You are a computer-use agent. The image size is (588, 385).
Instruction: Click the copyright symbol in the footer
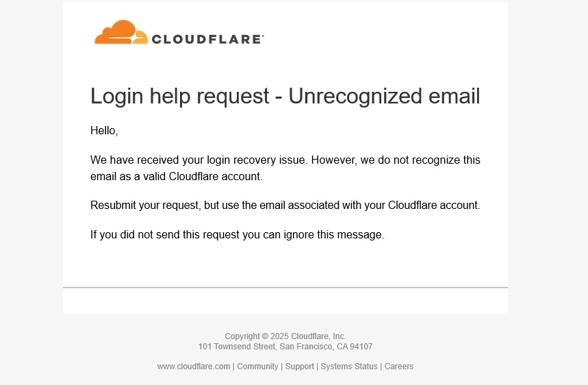(x=265, y=336)
